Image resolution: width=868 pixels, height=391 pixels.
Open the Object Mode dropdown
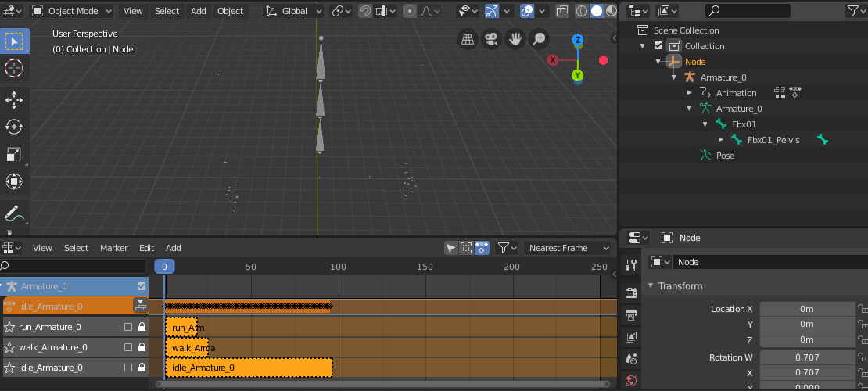point(72,11)
